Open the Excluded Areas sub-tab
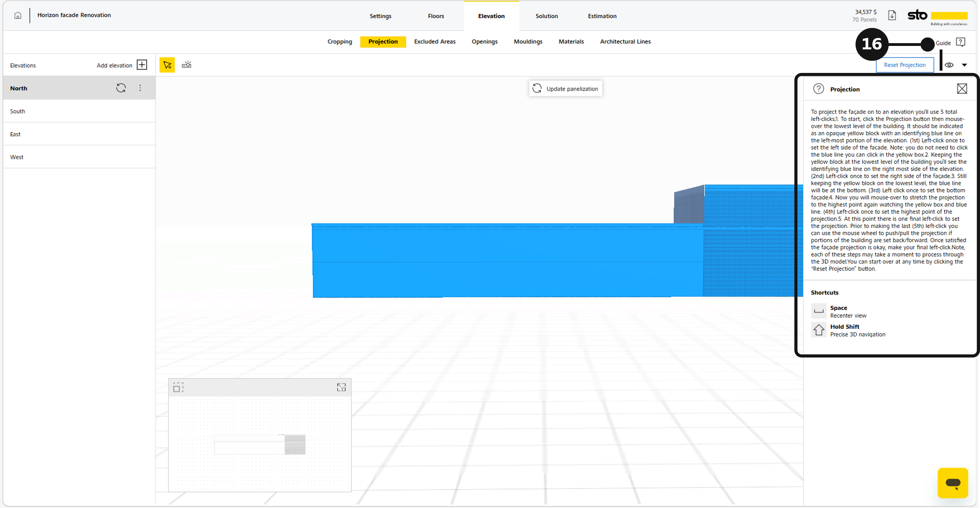 pos(435,42)
